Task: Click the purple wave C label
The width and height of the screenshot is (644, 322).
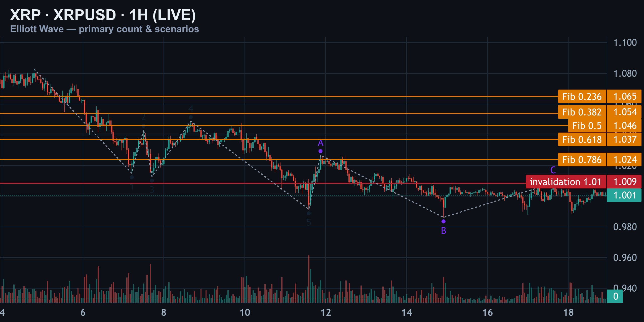Action: [x=553, y=170]
